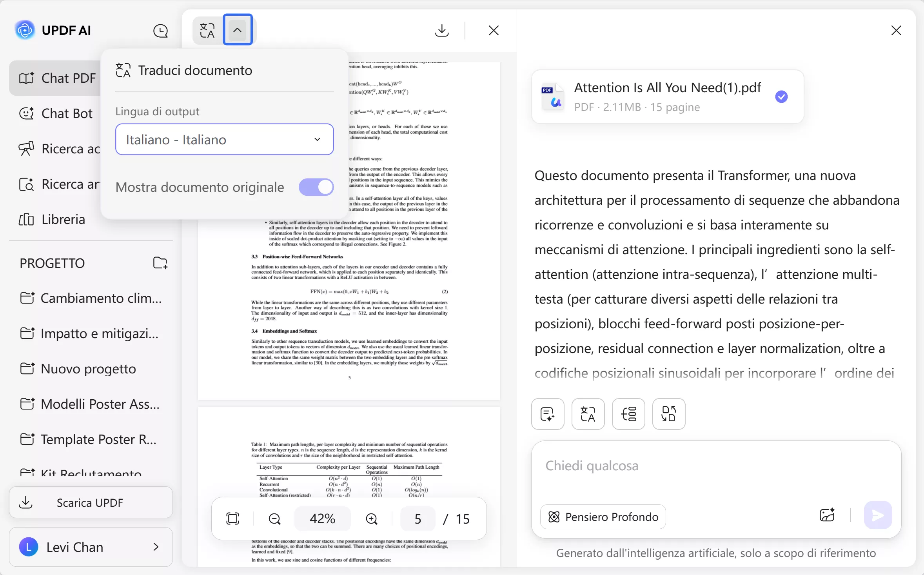Viewport: 924px width, 575px height.
Task: Click the translate answer icon
Action: tap(588, 414)
